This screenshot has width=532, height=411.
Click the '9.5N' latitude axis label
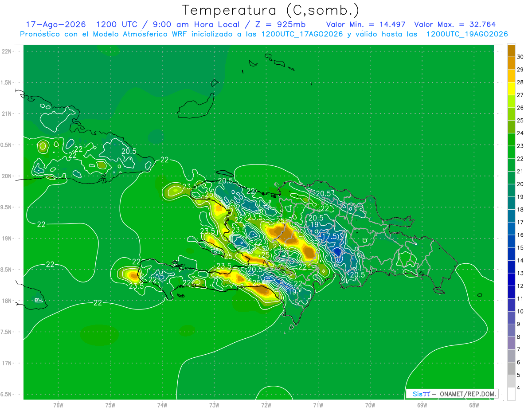tap(7, 207)
